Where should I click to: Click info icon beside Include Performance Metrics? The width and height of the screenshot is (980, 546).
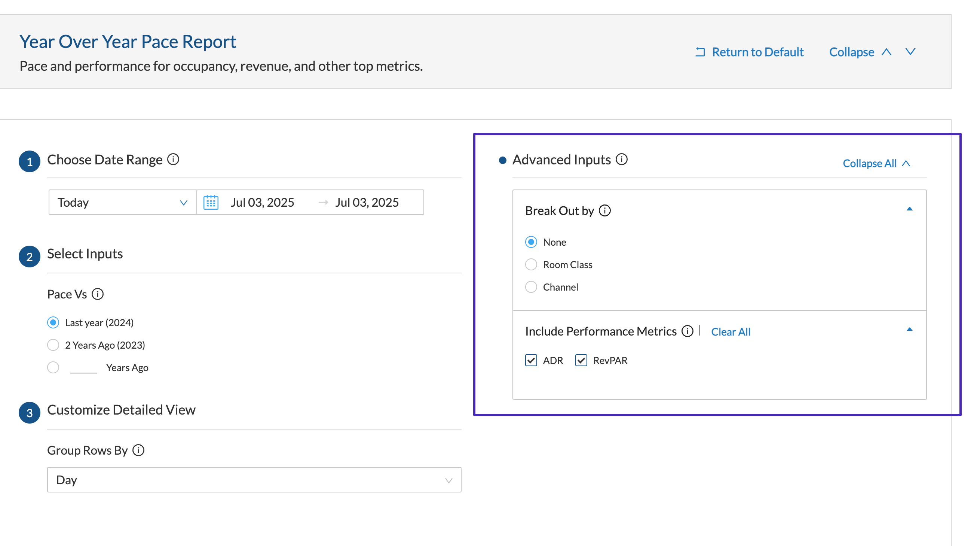pyautogui.click(x=687, y=331)
